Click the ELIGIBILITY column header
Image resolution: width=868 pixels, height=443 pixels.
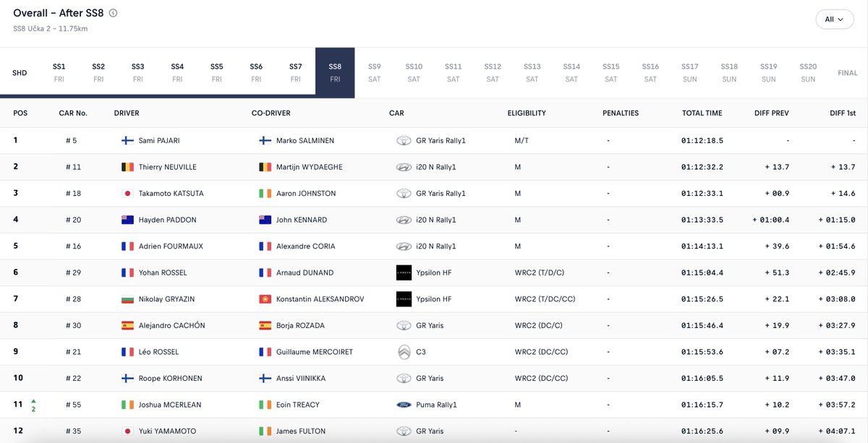click(x=527, y=113)
